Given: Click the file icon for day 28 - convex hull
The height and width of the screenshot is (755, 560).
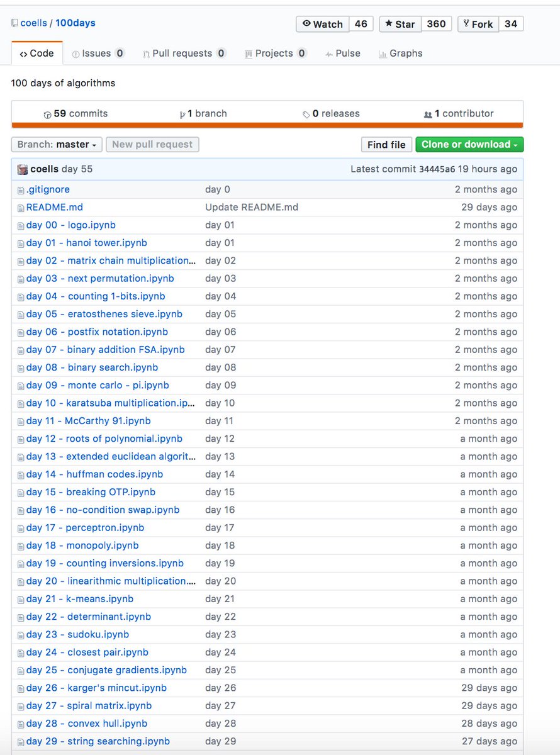Looking at the screenshot, I should [21, 724].
